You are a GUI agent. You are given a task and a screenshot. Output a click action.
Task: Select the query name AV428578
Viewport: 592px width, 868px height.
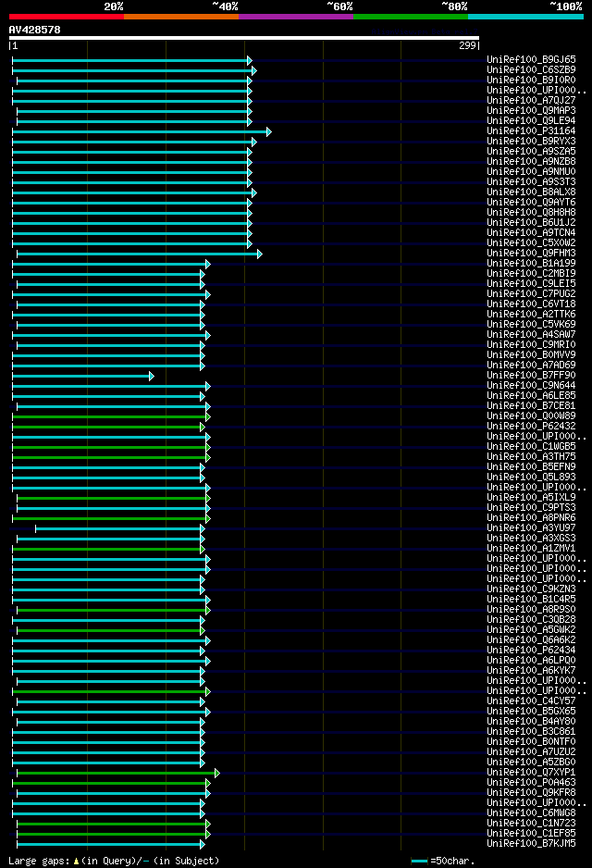coord(35,30)
